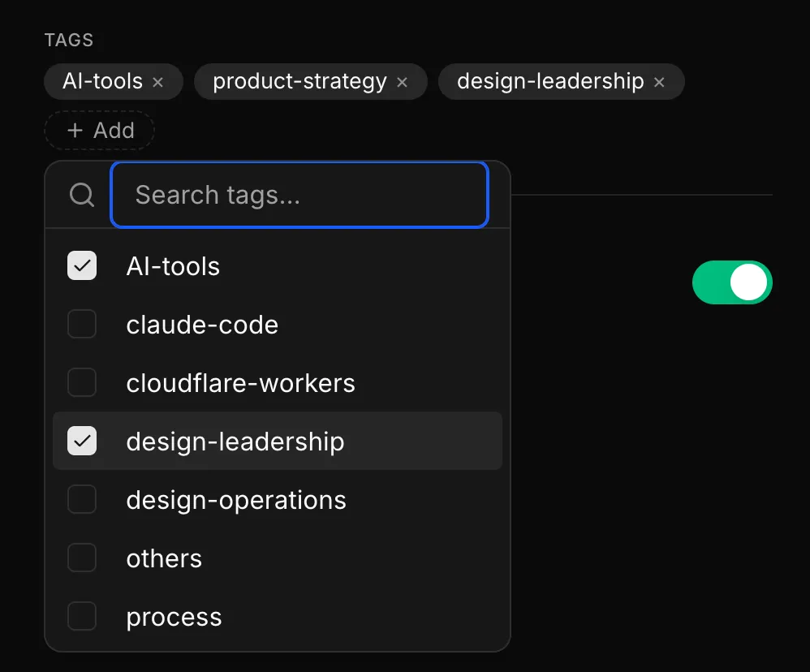Click the plus Add tag button
The width and height of the screenshot is (810, 672).
(99, 130)
